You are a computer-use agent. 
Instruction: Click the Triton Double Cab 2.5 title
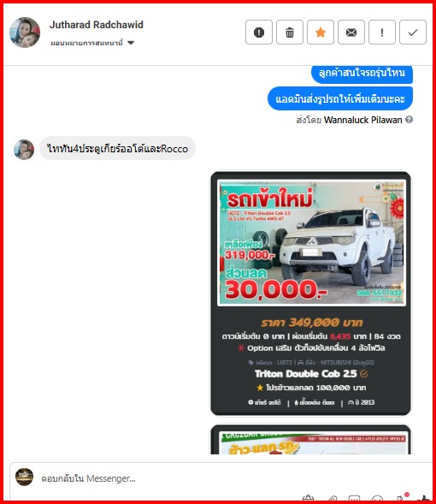pos(306,374)
